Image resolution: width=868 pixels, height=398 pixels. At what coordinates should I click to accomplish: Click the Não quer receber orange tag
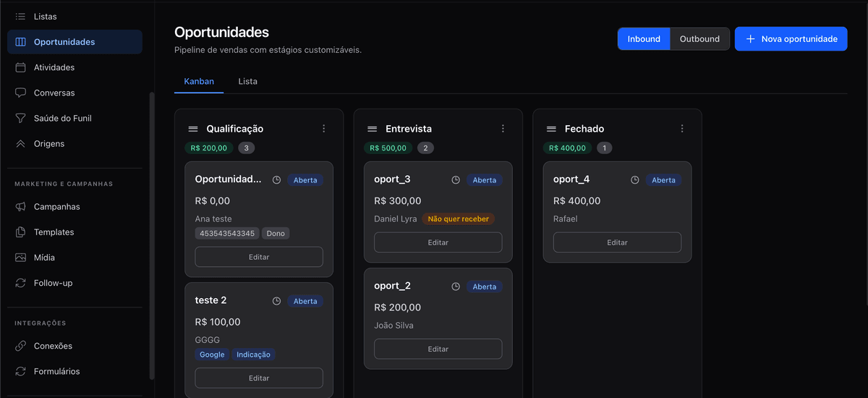458,219
